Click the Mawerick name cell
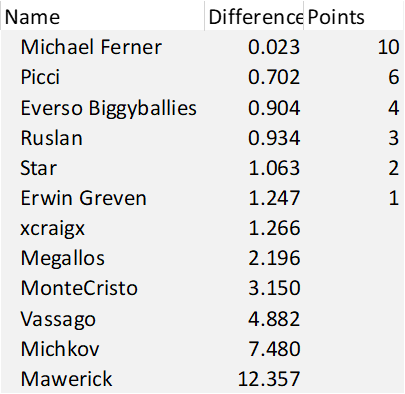 pos(103,379)
